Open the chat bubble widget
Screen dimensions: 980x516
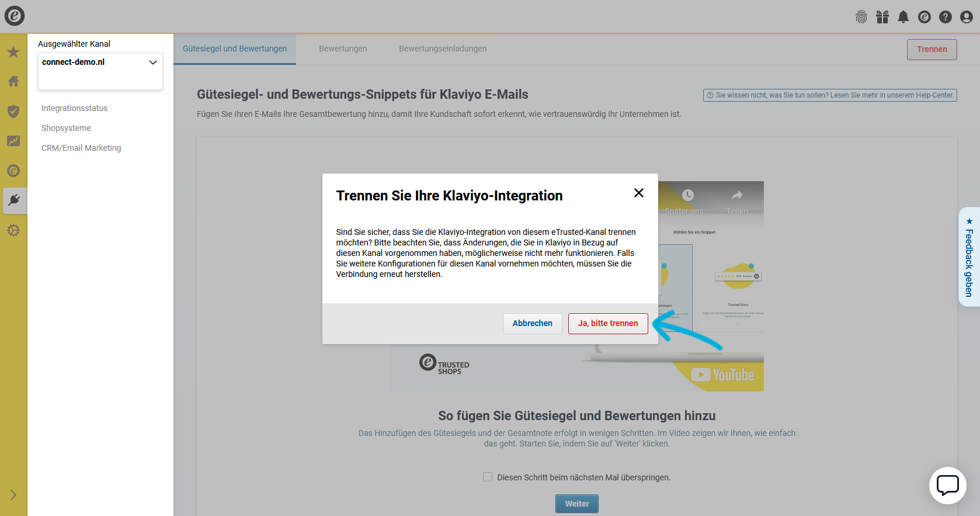pyautogui.click(x=947, y=485)
